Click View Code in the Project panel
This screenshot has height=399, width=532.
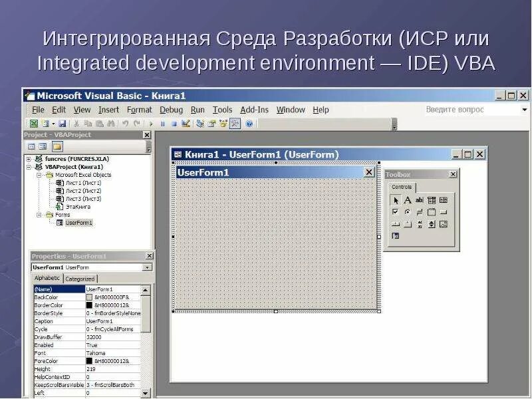31,146
